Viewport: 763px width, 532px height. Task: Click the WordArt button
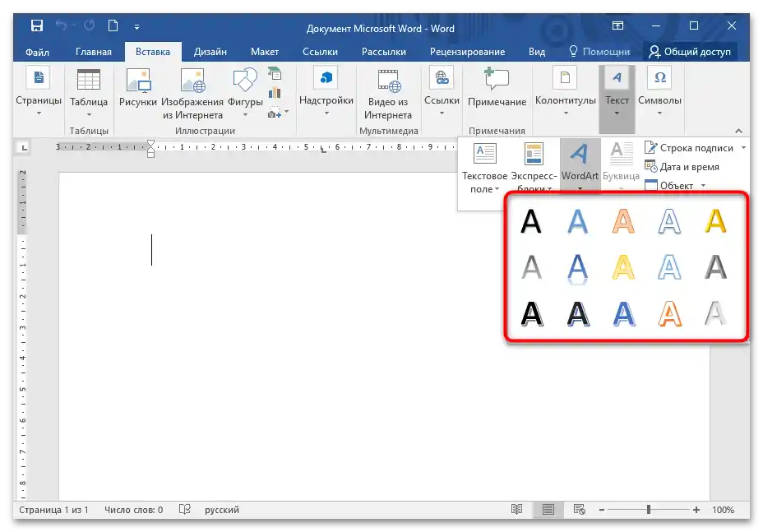[580, 165]
